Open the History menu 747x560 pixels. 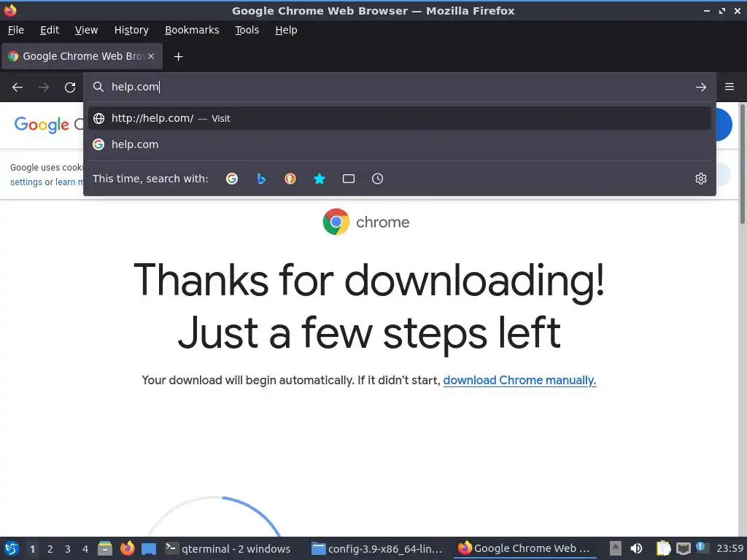[x=131, y=30]
